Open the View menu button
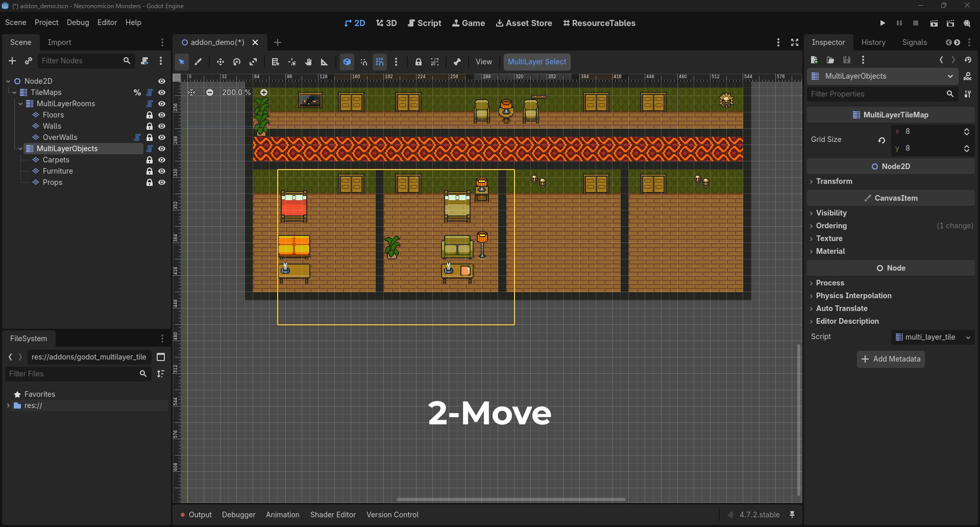The image size is (980, 527). tap(484, 62)
